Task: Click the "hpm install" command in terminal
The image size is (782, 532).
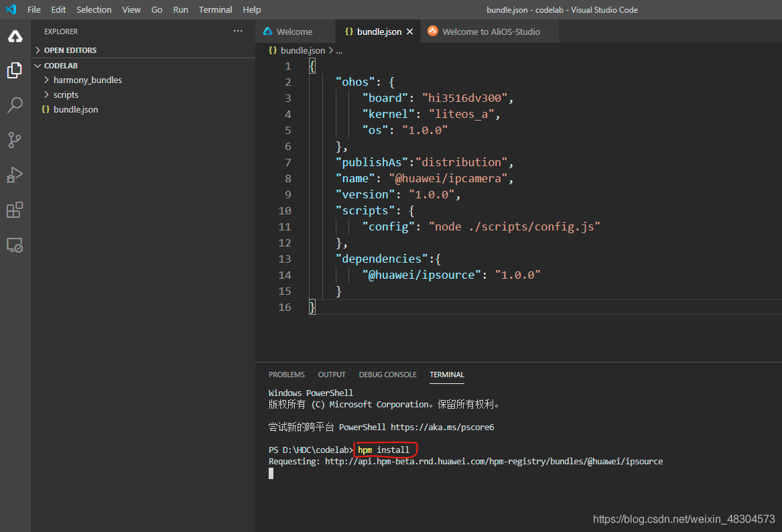Action: [383, 450]
